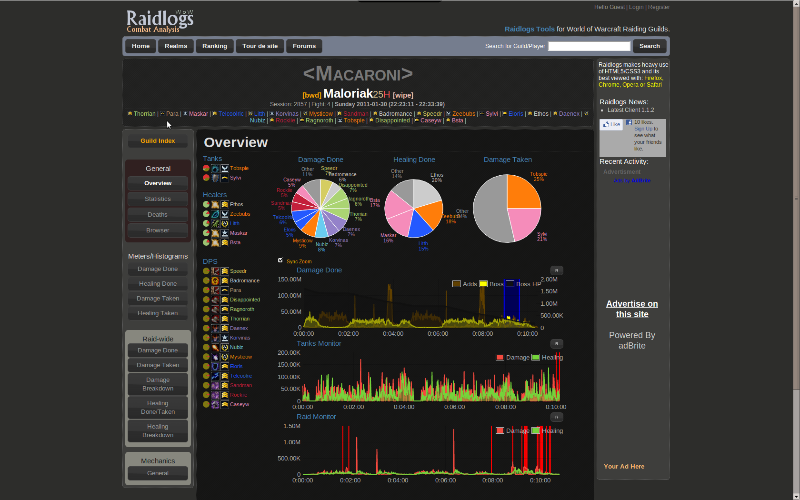Screen dimensions: 800x500
Task: Open General under the Mechanics section
Action: (158, 473)
